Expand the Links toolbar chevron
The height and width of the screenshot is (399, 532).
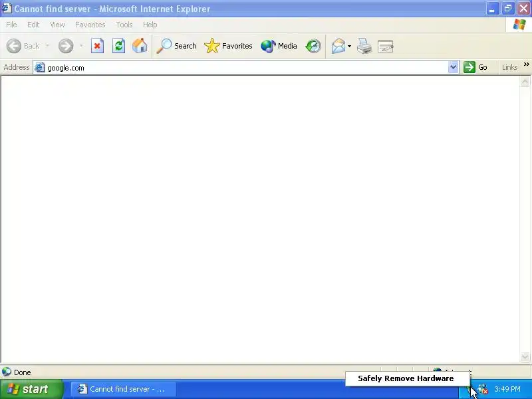pos(526,64)
